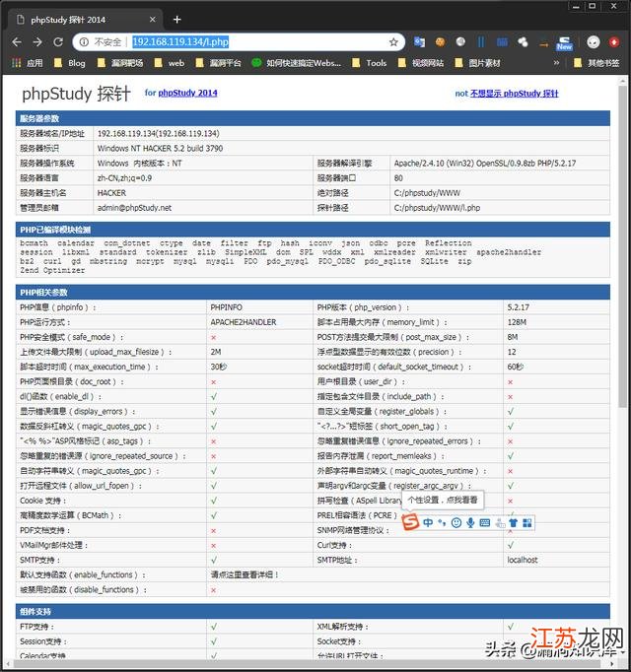631x672 pixels.
Task: Open the Sogou toolbox grid icon
Action: [x=527, y=522]
